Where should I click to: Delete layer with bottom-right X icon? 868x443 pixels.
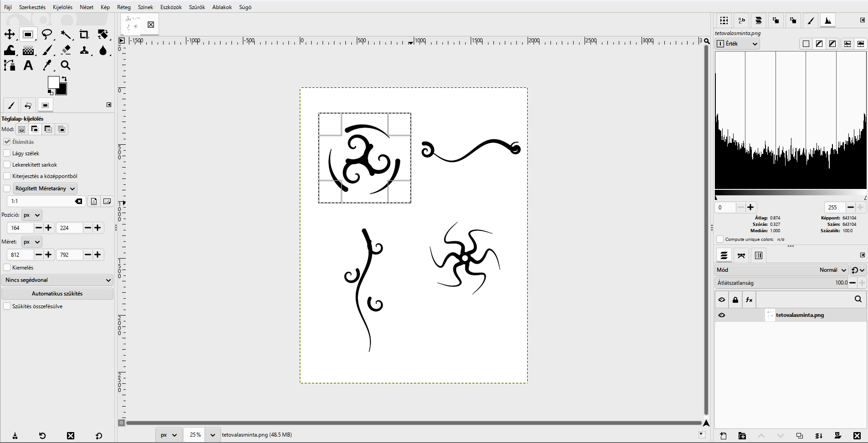[x=857, y=436]
